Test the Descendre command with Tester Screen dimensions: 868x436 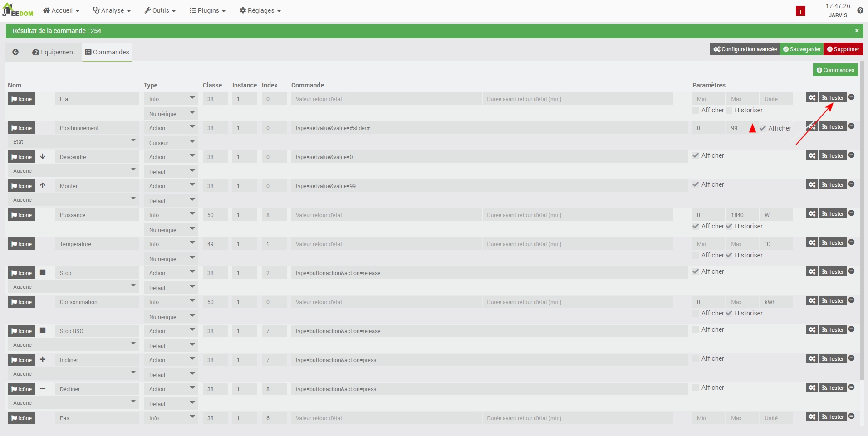tap(833, 155)
